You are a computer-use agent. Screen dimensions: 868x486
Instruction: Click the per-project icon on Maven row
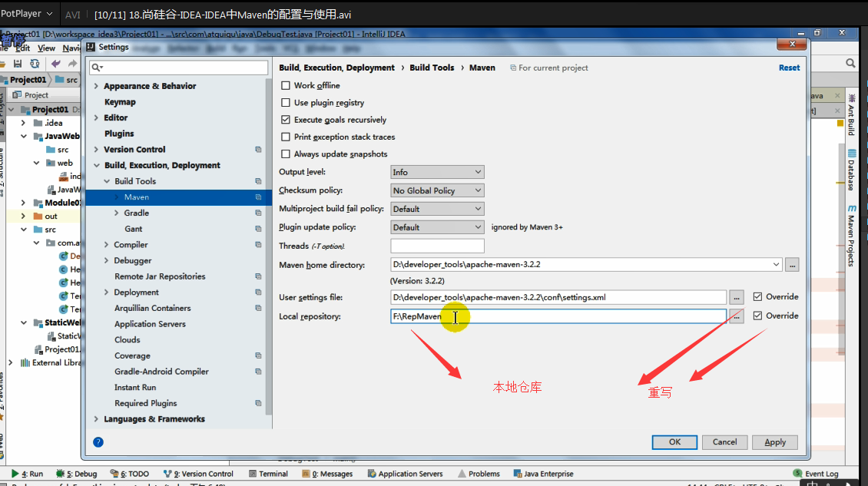258,197
